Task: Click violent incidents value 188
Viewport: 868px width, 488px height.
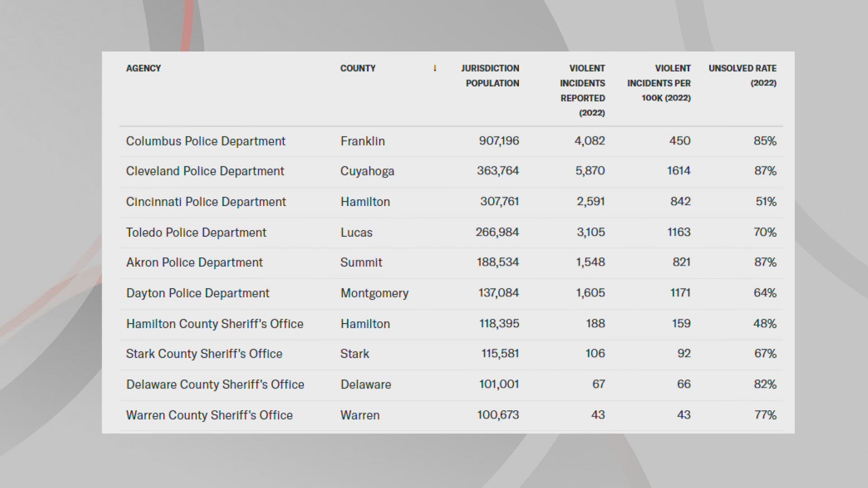Action: (595, 324)
